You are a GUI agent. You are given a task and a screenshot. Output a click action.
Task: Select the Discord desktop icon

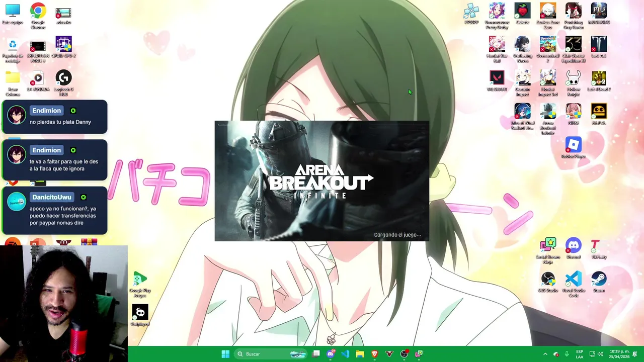pyautogui.click(x=573, y=249)
